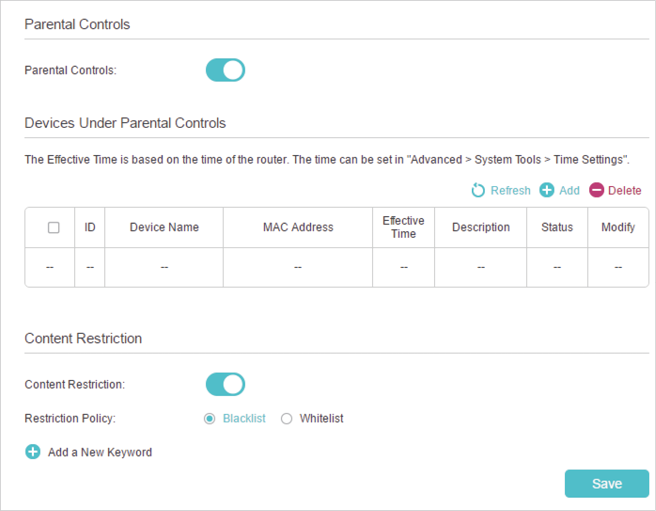
Task: Click the circular Refresh arrow icon
Action: (x=478, y=190)
